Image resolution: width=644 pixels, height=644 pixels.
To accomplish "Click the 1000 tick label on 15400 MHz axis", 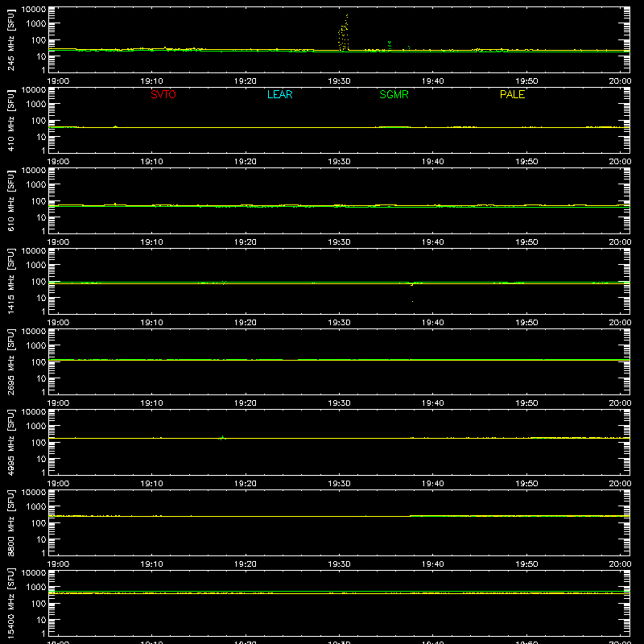I will coord(36,588).
